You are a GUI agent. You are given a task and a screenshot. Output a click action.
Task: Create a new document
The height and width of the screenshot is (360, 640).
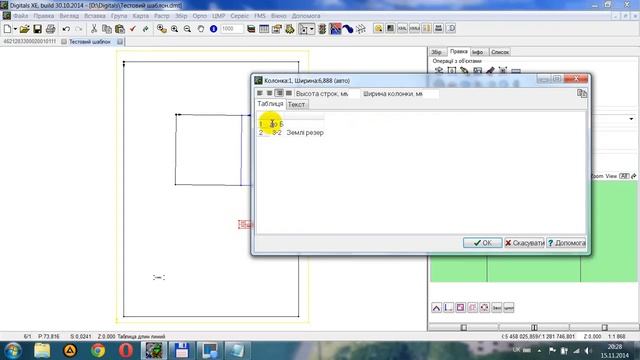tap(7, 29)
